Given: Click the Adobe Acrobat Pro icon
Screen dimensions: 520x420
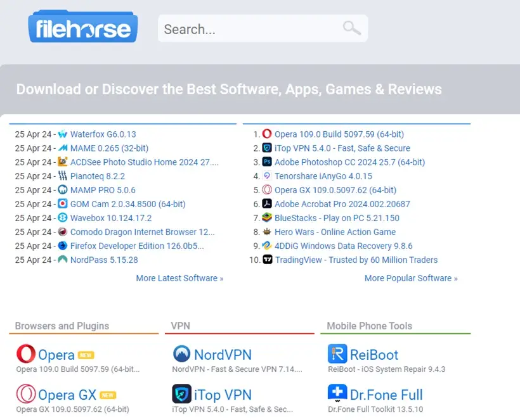Looking at the screenshot, I should coord(267,204).
